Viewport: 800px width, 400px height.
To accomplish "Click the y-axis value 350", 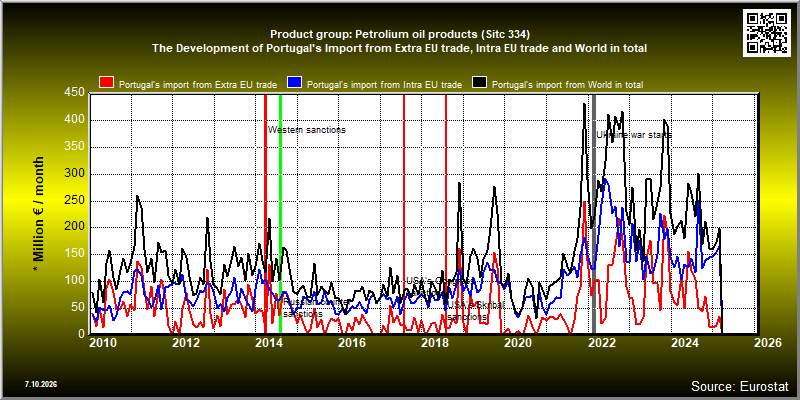I will click(75, 147).
